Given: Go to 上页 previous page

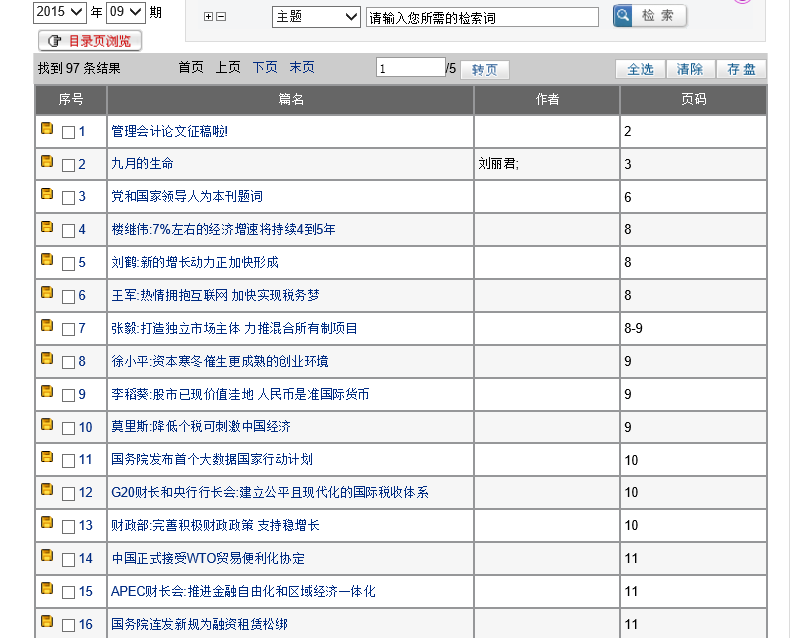Looking at the screenshot, I should point(228,67).
